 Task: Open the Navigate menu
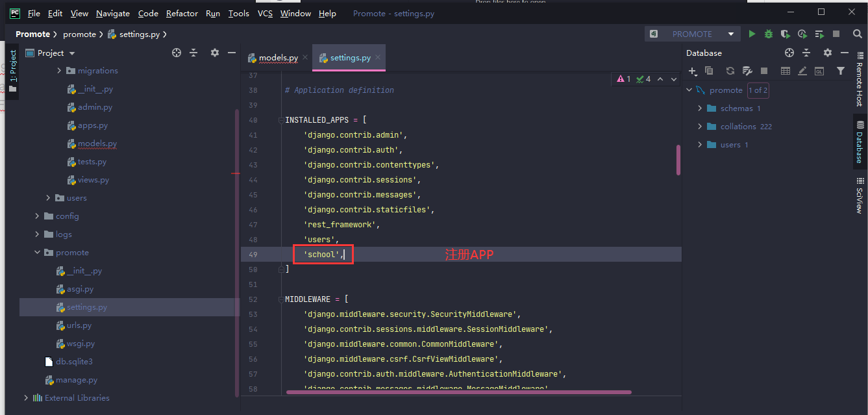click(113, 13)
